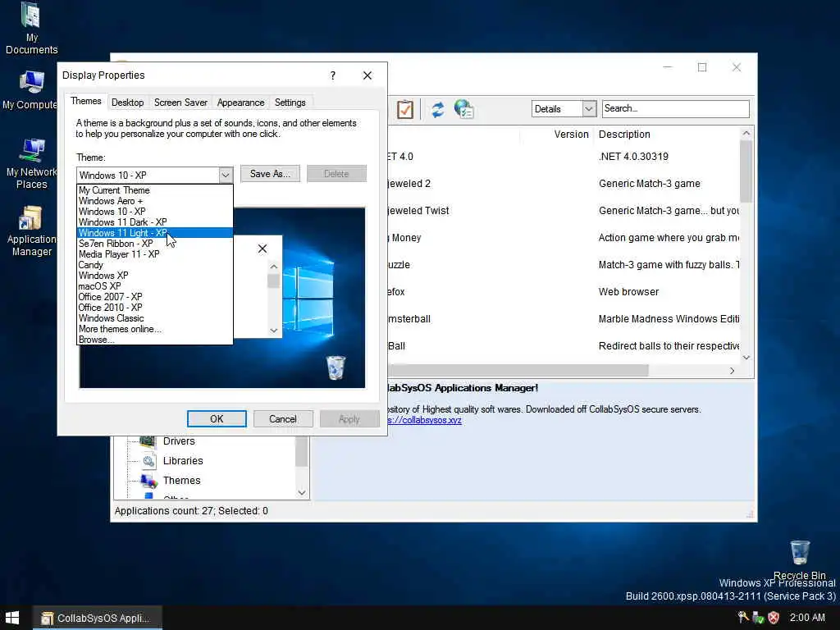Click the network tray icon
The width and height of the screenshot is (840, 630).
point(758,618)
